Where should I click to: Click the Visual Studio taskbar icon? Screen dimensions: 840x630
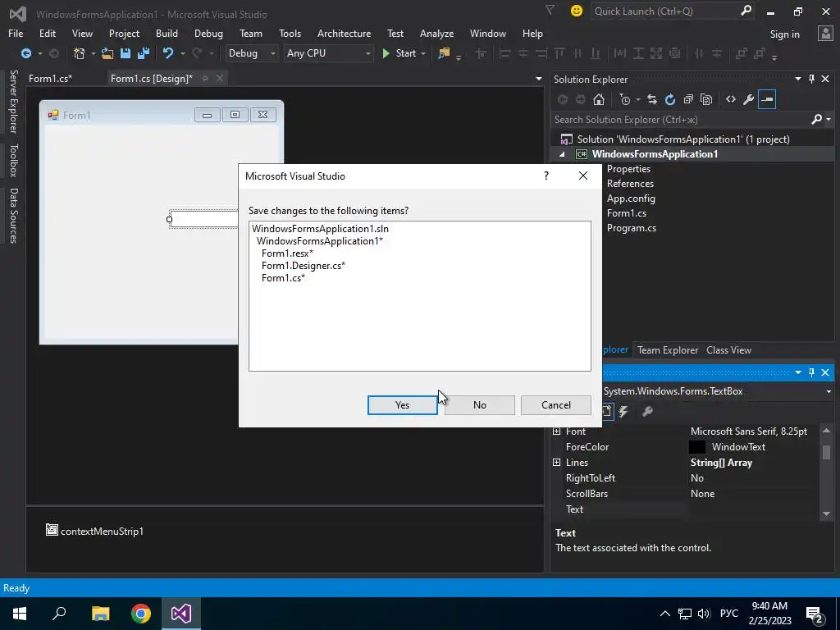(181, 614)
